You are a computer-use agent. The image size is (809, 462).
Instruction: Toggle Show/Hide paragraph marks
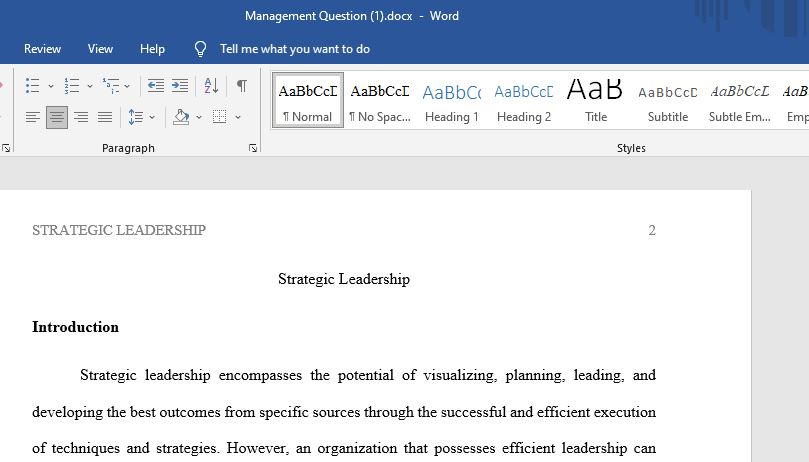(x=241, y=86)
